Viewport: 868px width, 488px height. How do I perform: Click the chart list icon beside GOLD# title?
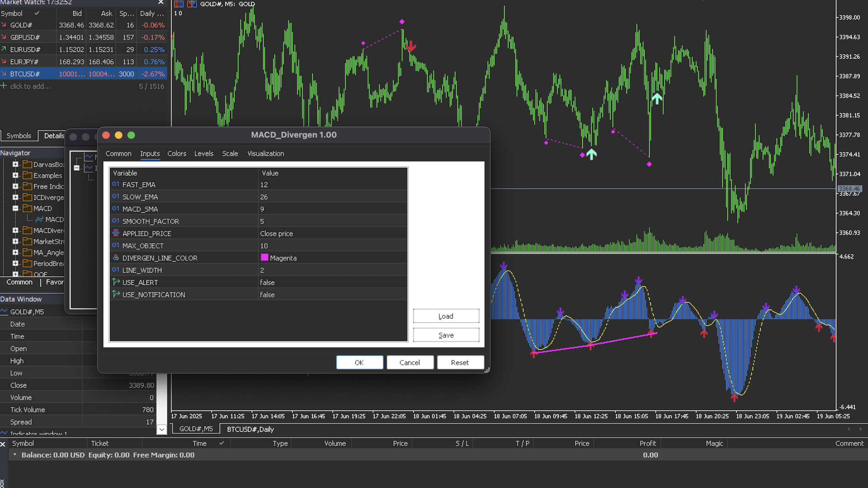pyautogui.click(x=179, y=4)
